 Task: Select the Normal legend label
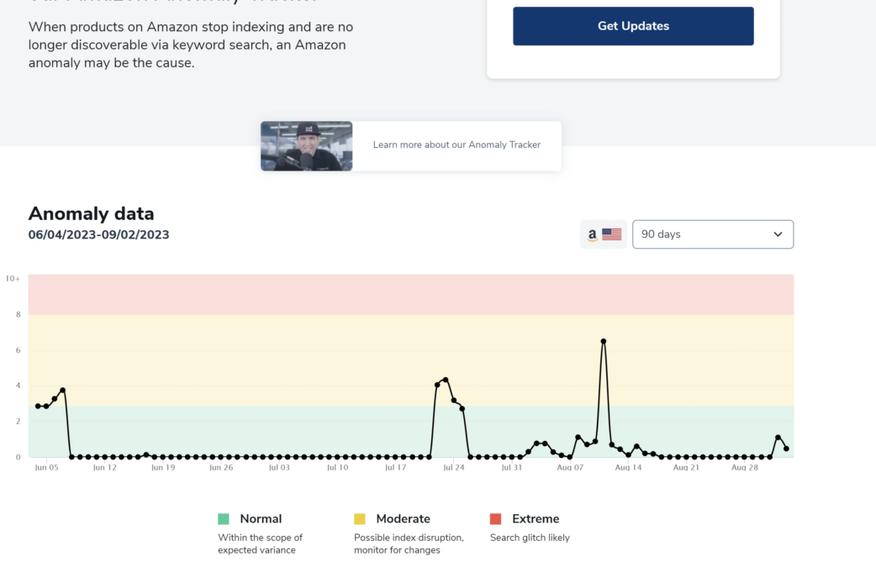[261, 518]
